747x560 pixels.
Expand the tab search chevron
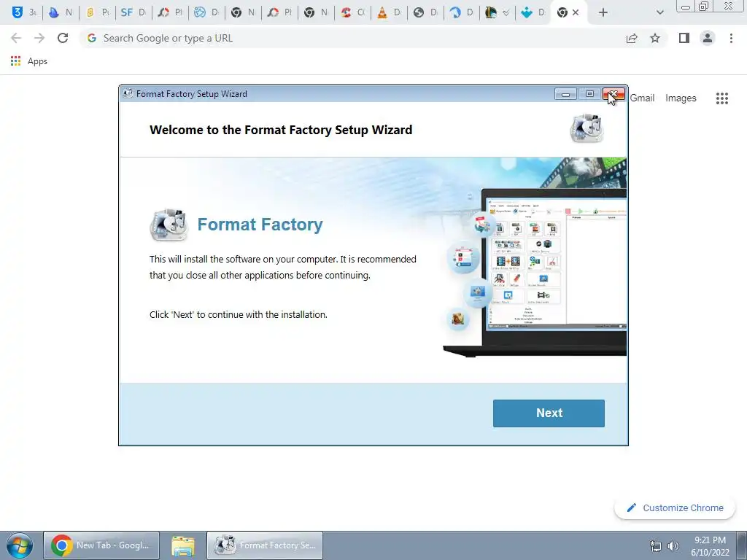[659, 13]
